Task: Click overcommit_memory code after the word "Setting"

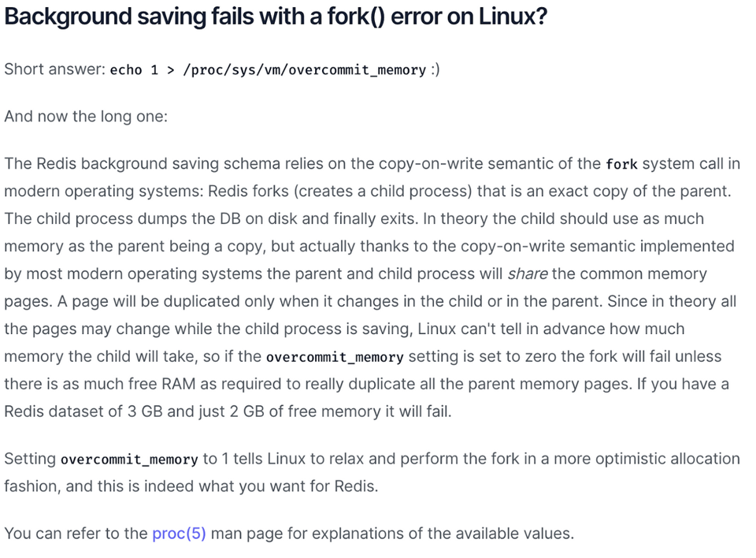Action: coord(129,459)
